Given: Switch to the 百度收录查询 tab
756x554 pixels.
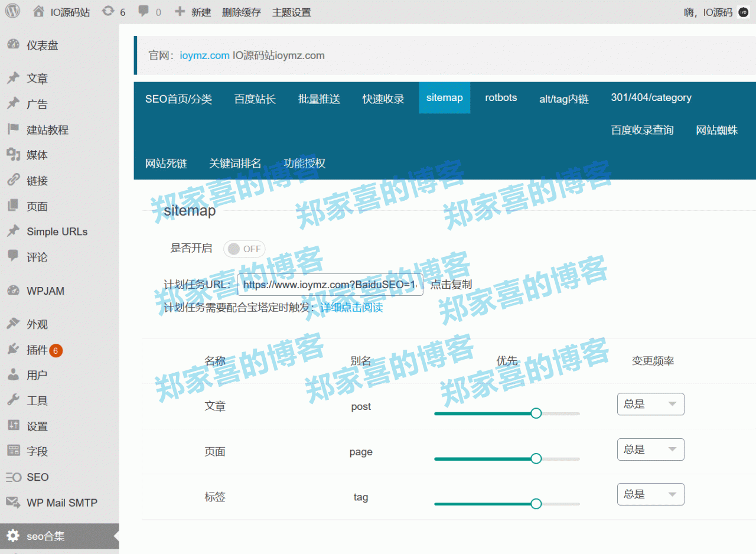Looking at the screenshot, I should click(642, 130).
